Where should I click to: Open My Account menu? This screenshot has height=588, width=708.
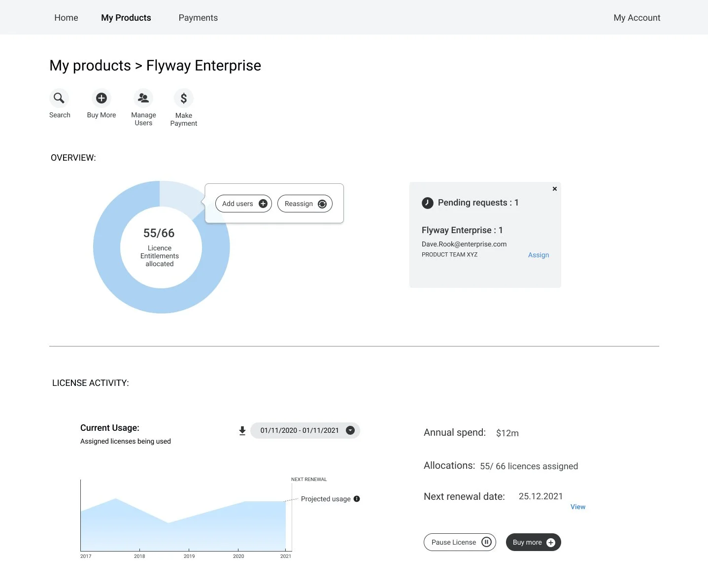point(637,18)
